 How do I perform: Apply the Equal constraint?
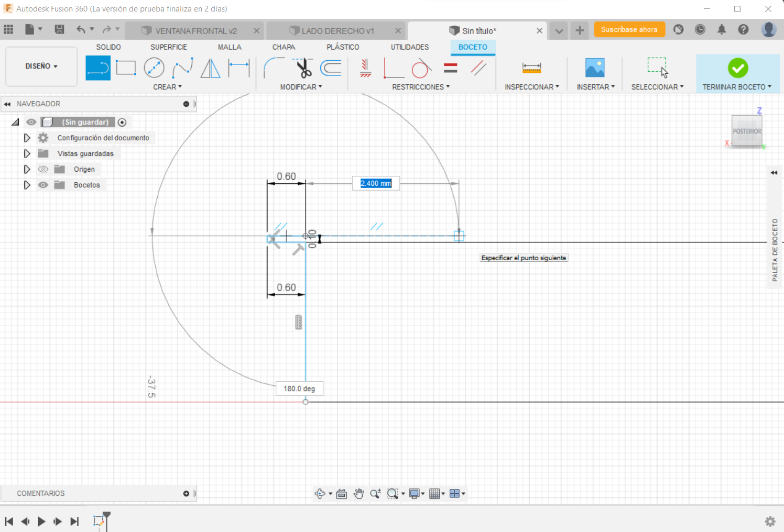click(451, 68)
